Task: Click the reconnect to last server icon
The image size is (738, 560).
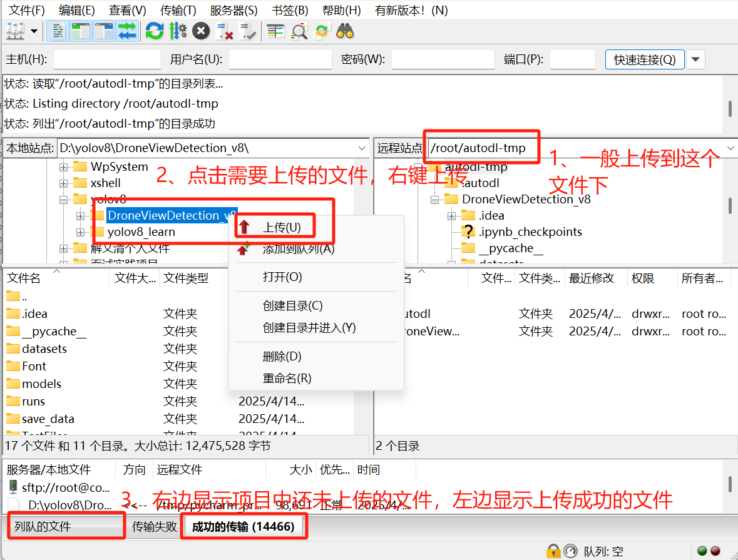Action: point(248,31)
